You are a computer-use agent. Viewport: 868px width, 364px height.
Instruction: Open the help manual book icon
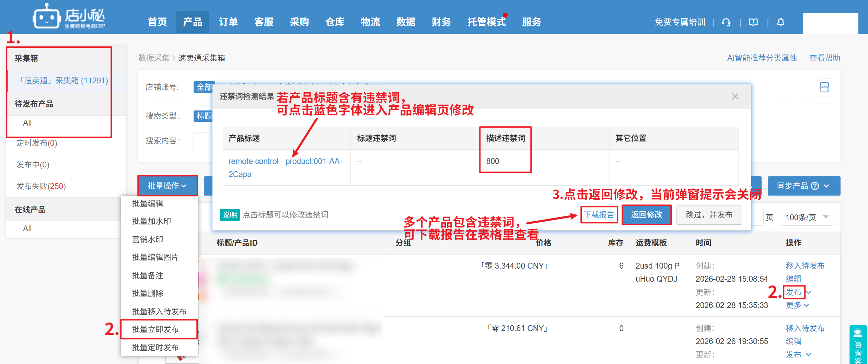coord(753,22)
